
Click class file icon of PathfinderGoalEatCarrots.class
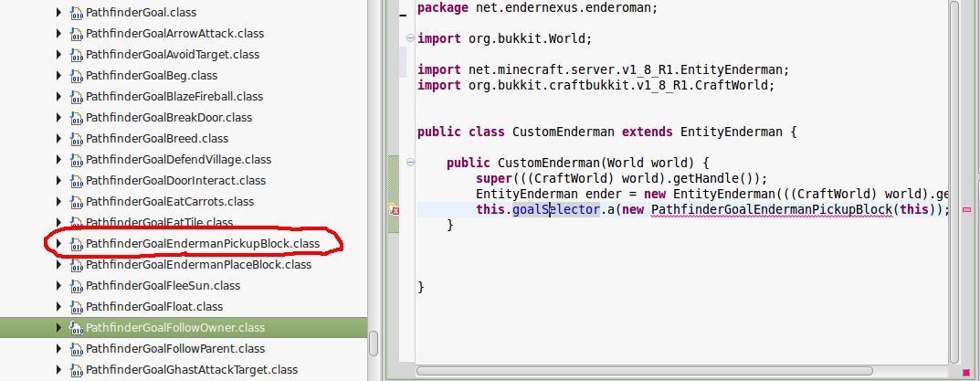pyautogui.click(x=76, y=203)
